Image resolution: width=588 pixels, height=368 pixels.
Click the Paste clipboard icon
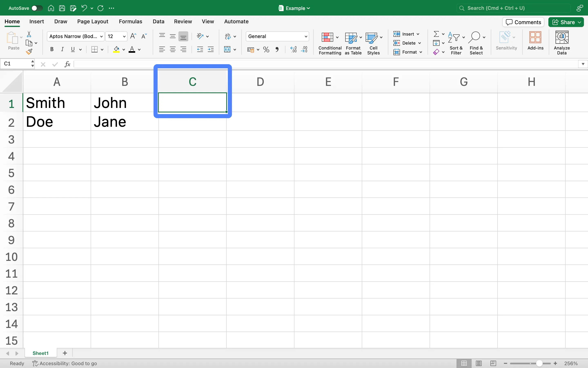click(x=12, y=38)
